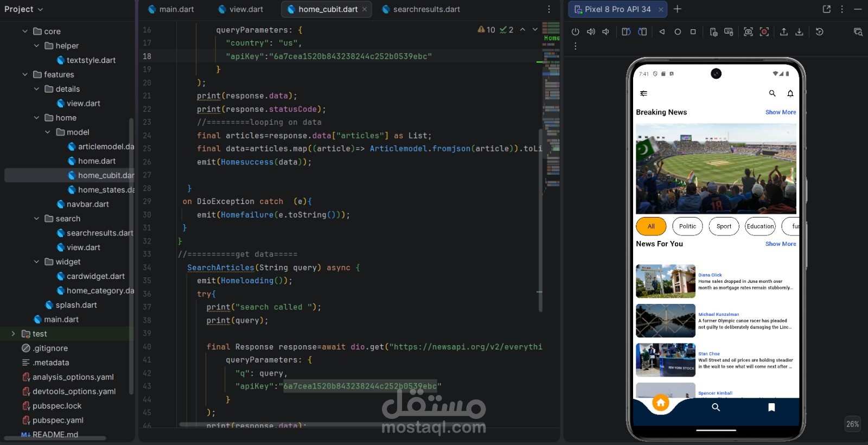
Task: Click the warnings count indicator showing 10
Action: click(487, 30)
